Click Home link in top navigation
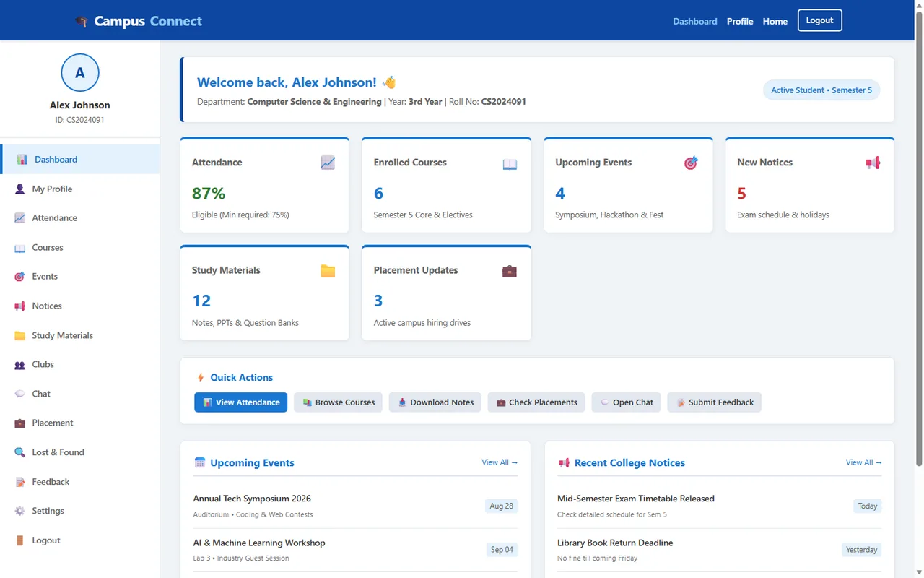The image size is (924, 578). (775, 21)
